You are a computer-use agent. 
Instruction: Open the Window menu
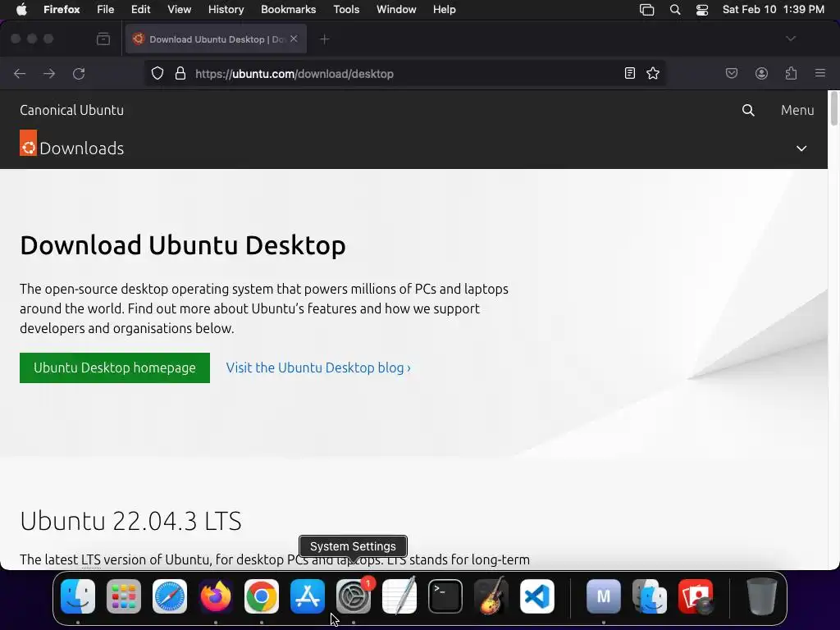[396, 9]
